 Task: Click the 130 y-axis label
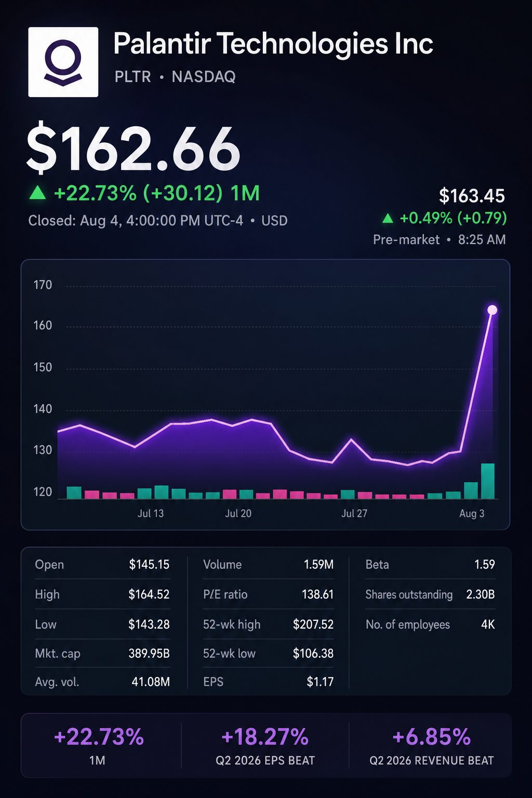43,450
